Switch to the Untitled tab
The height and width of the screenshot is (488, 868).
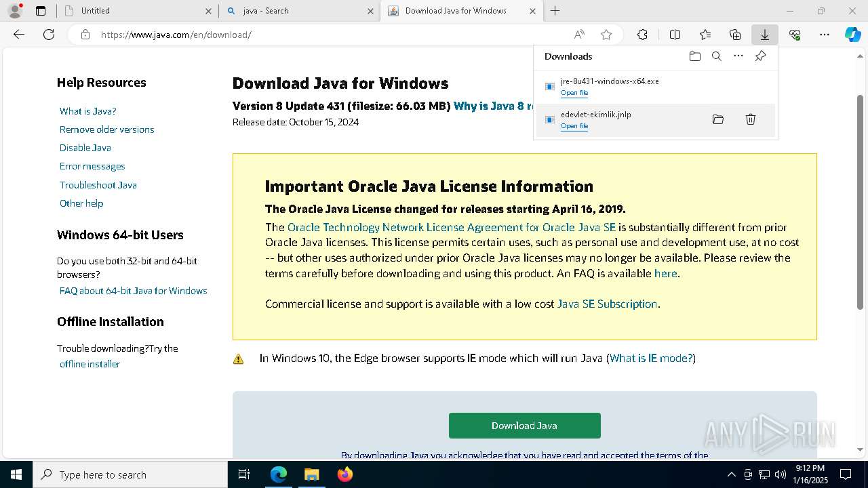(136, 11)
